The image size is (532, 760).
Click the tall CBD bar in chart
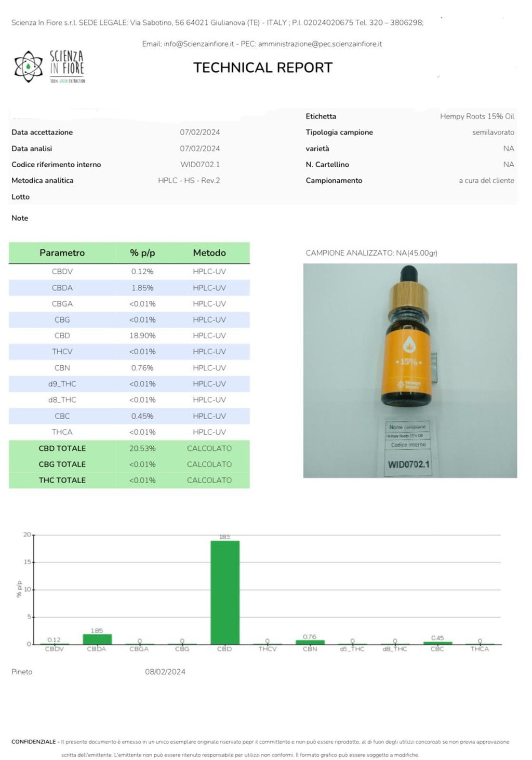pyautogui.click(x=224, y=592)
